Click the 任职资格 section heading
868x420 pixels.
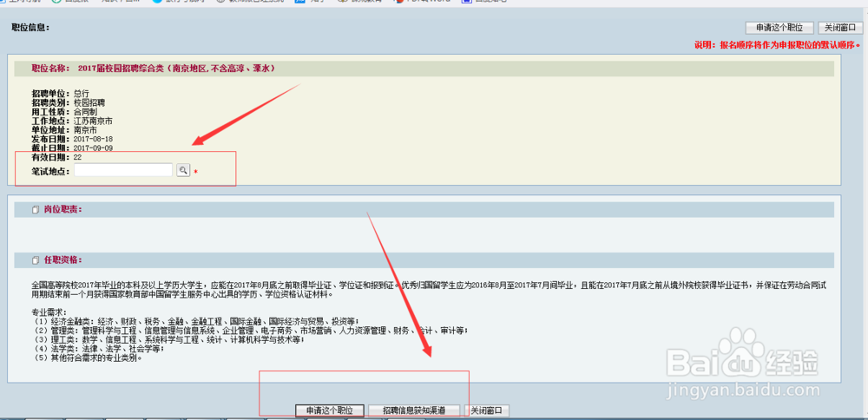62,260
